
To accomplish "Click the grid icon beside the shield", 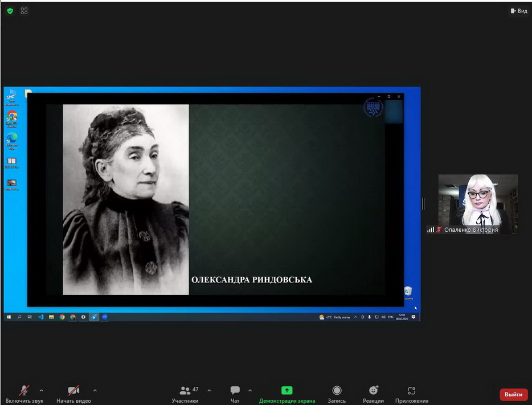I will 24,11.
